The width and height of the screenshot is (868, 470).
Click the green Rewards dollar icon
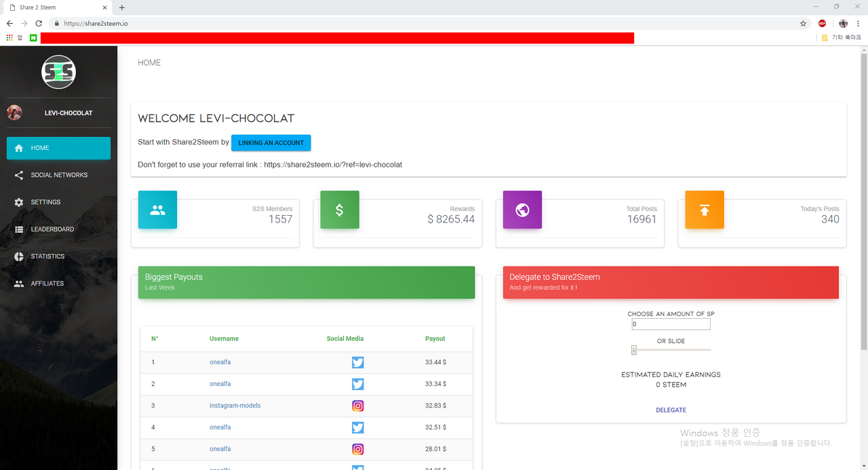340,210
